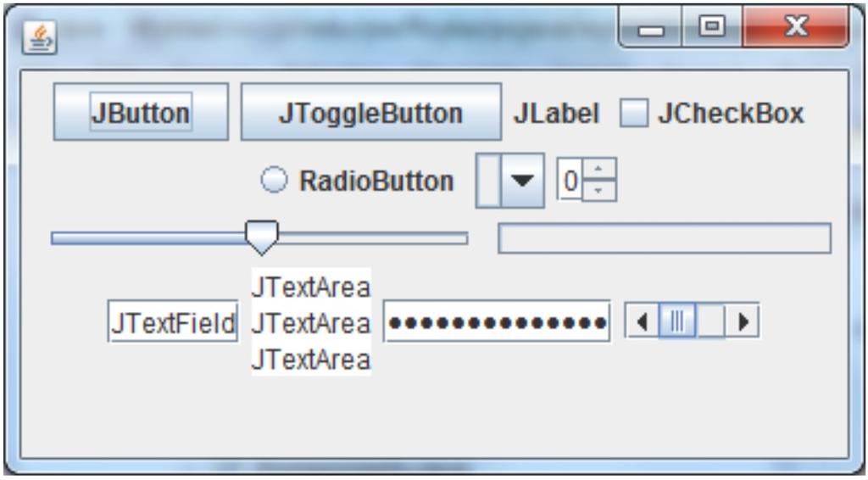Screen dimensions: 868x480
Task: Click the slider thumb knob
Action: [x=261, y=237]
